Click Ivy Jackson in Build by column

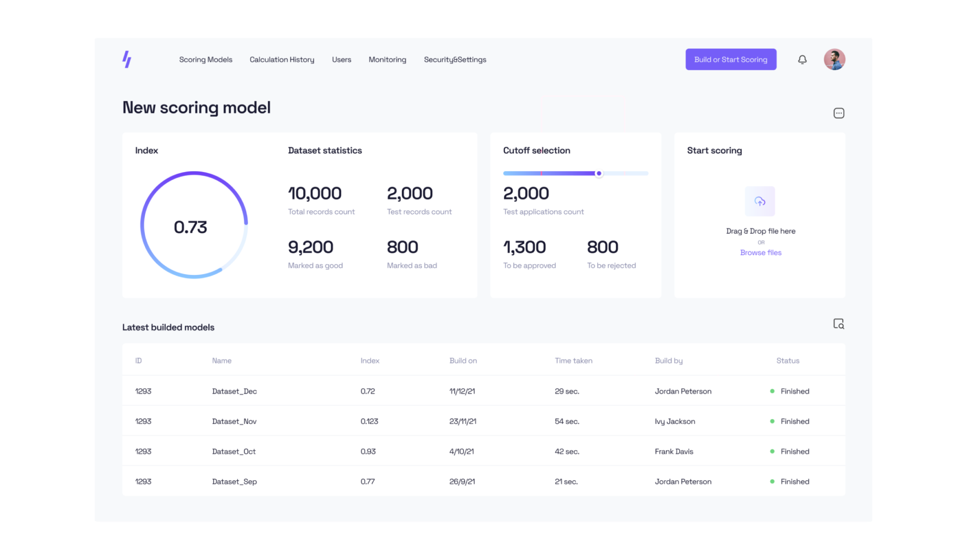[x=675, y=421]
